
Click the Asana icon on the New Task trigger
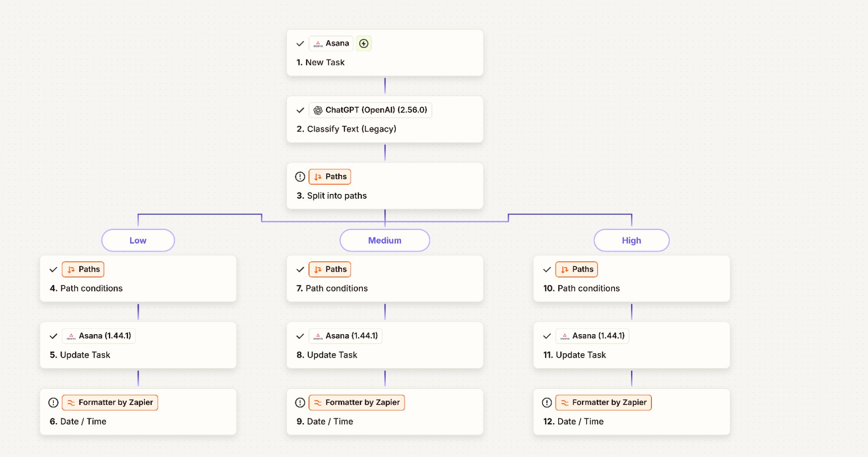point(318,43)
